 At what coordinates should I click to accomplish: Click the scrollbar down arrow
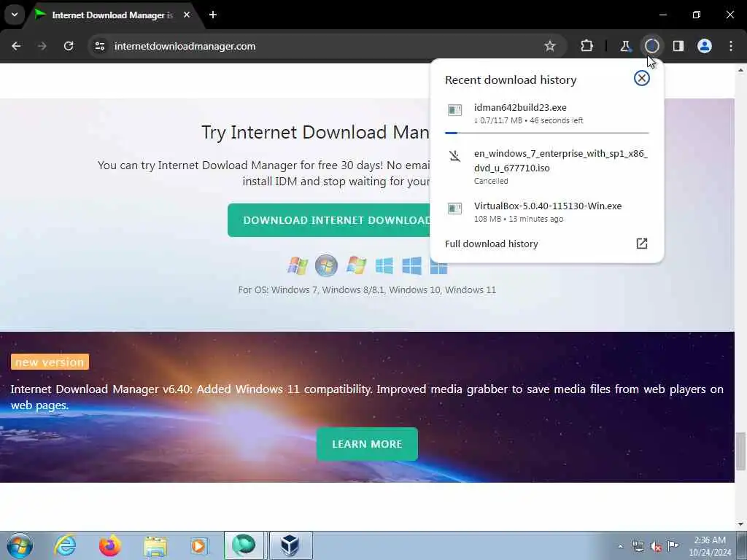(740, 524)
